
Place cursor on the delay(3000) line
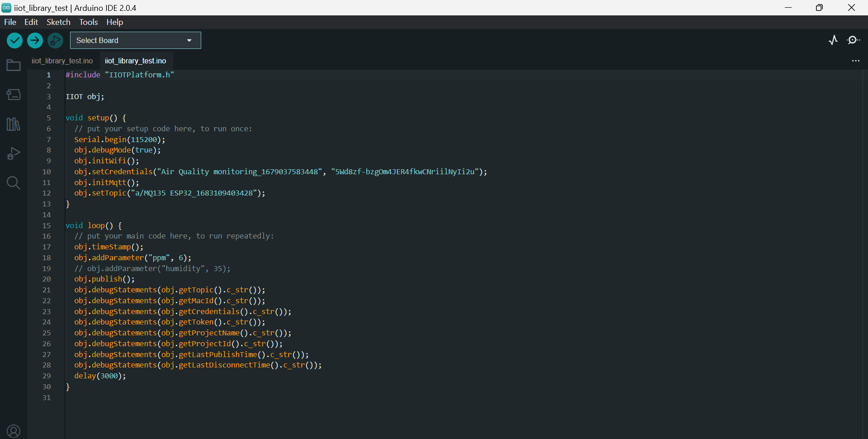click(100, 376)
